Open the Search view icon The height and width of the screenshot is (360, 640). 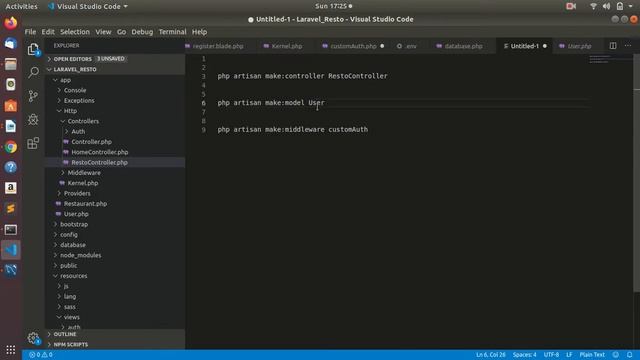(33, 73)
